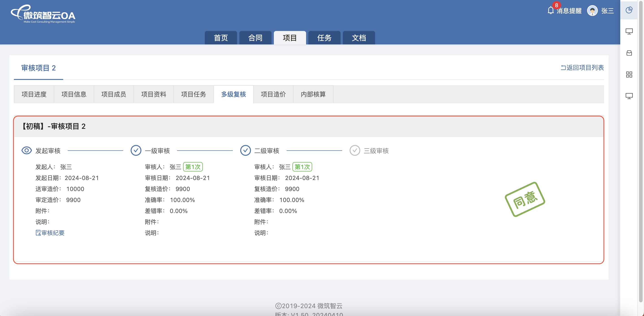
Task: Open the 审核纪要 link
Action: [x=50, y=233]
